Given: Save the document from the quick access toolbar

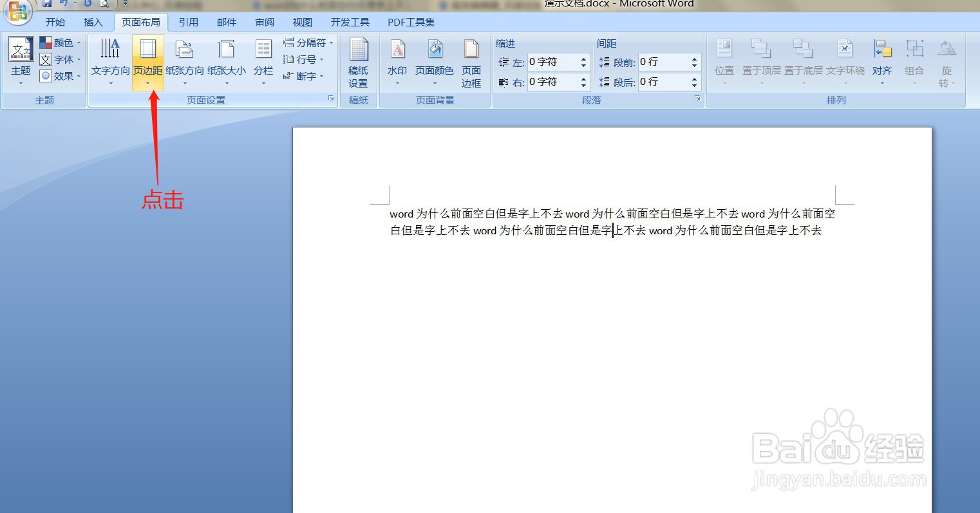Looking at the screenshot, I should (x=47, y=3).
